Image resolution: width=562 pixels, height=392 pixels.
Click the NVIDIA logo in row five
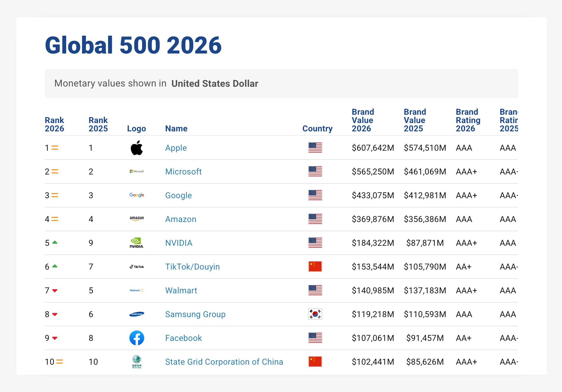pyautogui.click(x=136, y=243)
